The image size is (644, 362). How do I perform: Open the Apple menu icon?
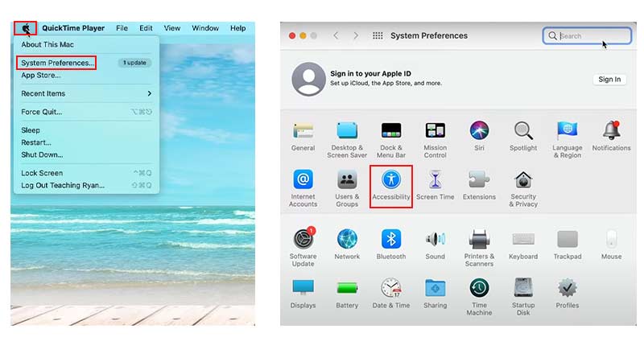coord(26,28)
